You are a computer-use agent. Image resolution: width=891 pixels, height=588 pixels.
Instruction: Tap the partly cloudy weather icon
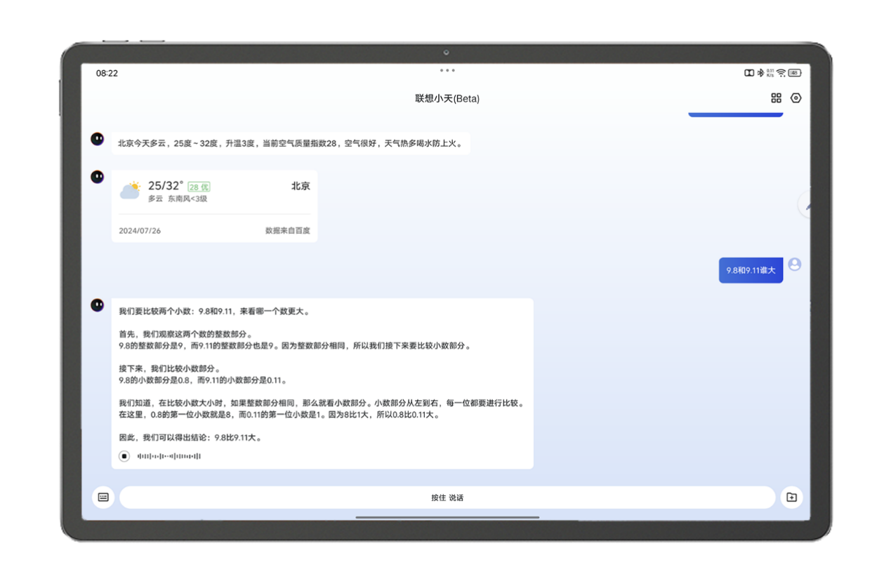(x=131, y=190)
